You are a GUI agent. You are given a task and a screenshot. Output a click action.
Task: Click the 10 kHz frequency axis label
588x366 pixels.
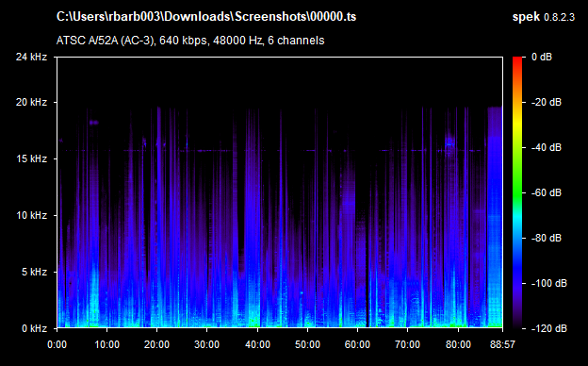[31, 215]
